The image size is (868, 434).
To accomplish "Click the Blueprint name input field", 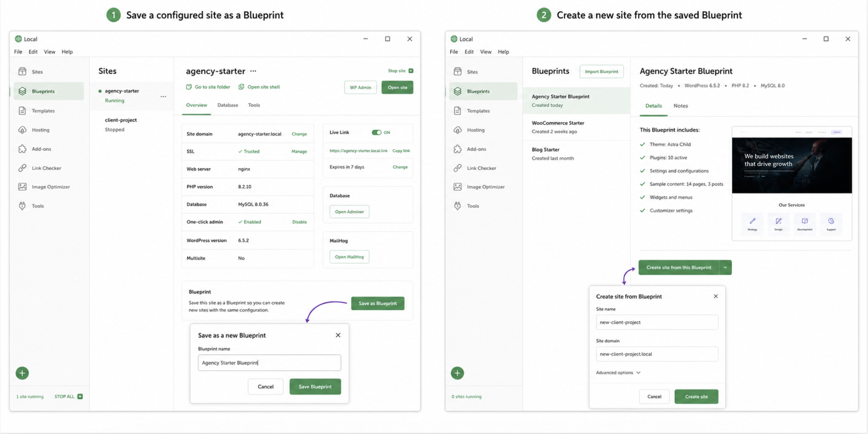I will [x=269, y=363].
